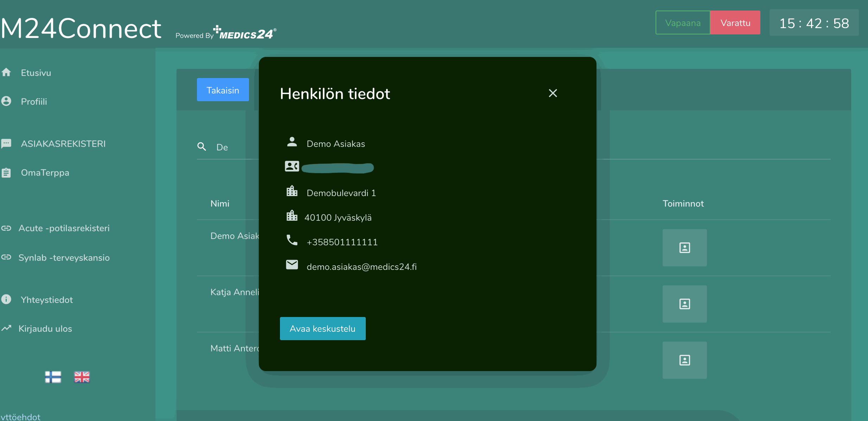
Task: Click the home icon beside Etusivu
Action: coord(6,72)
